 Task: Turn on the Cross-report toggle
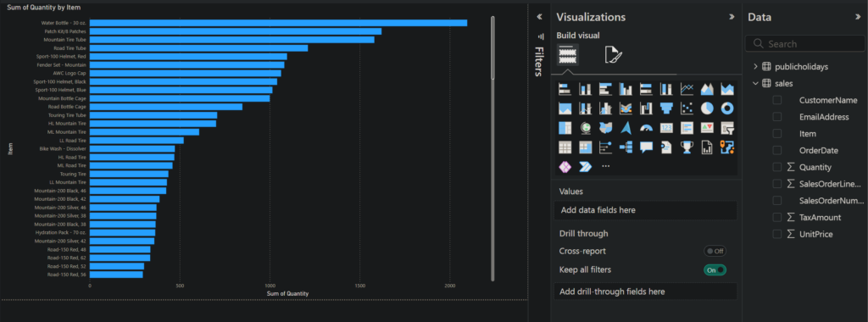715,251
